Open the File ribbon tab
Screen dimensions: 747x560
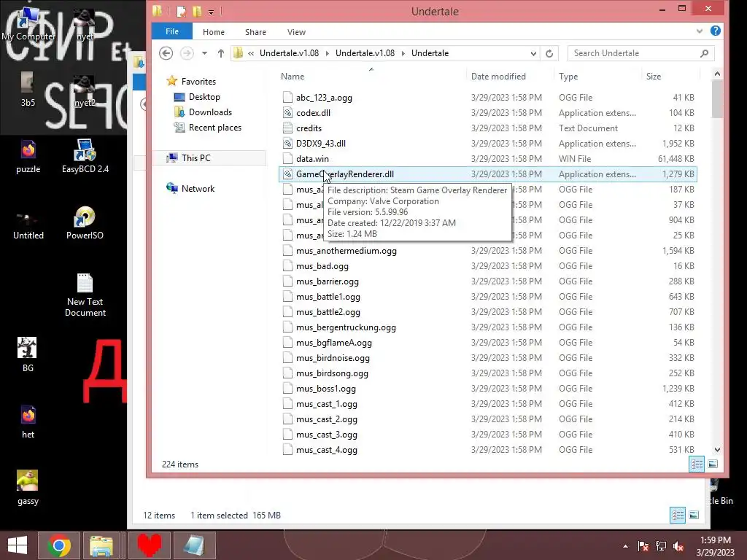(x=172, y=31)
